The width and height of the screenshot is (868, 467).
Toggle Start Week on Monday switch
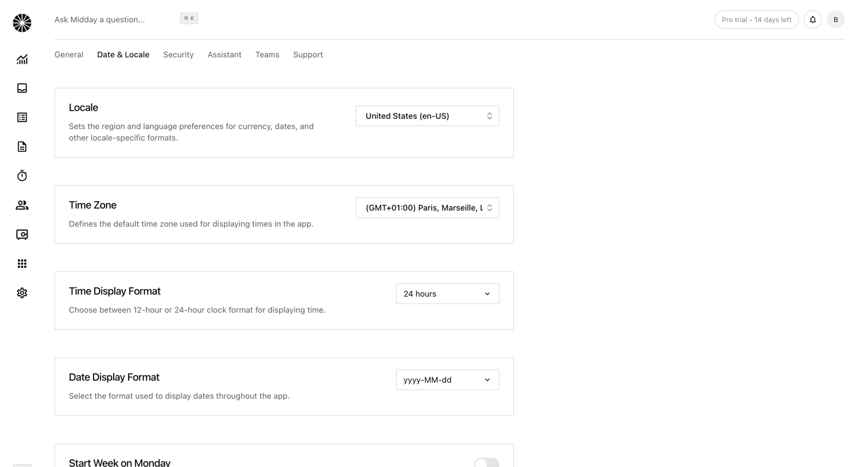pos(487,462)
